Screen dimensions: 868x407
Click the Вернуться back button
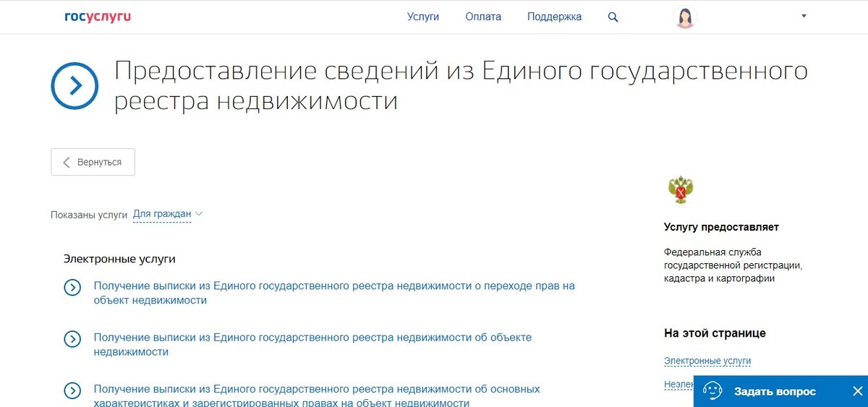(93, 162)
